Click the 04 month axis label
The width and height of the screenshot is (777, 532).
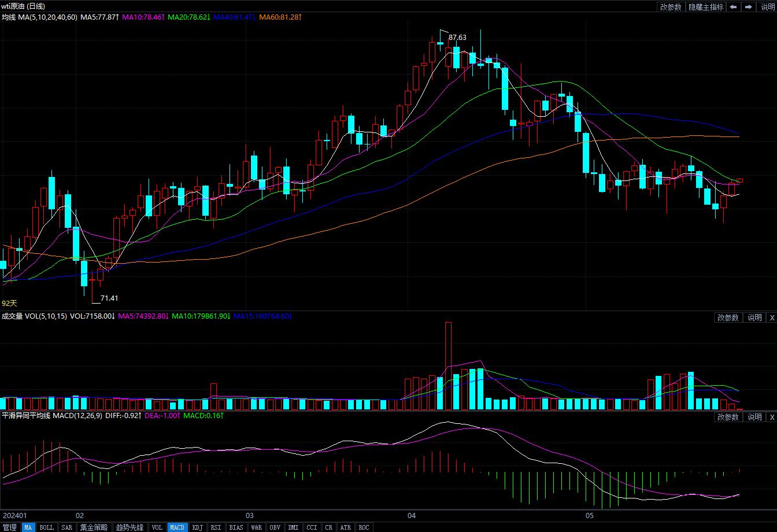412,515
